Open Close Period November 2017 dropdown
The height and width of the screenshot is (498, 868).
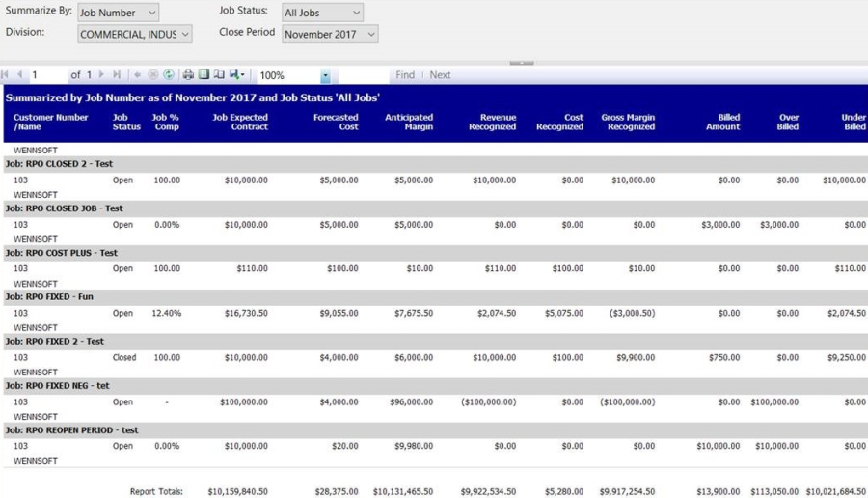(x=329, y=35)
